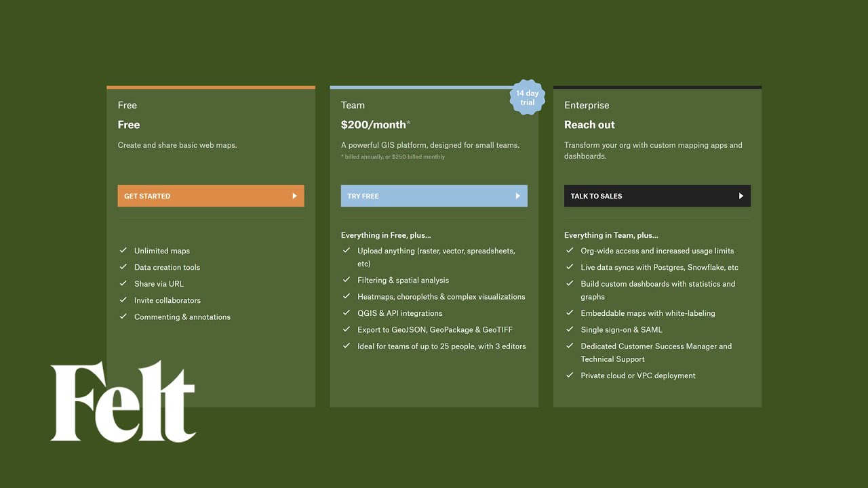
Task: Click 'Embeddable maps with white-labeling' text
Action: 648,313
